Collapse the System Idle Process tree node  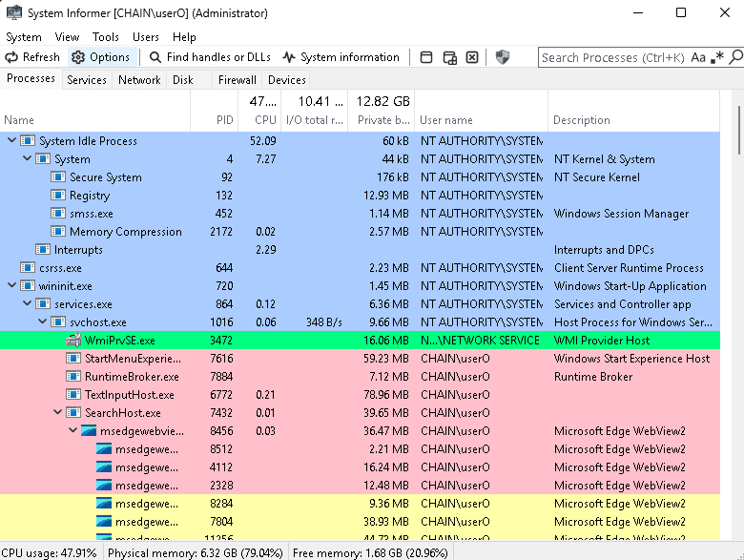click(x=11, y=141)
